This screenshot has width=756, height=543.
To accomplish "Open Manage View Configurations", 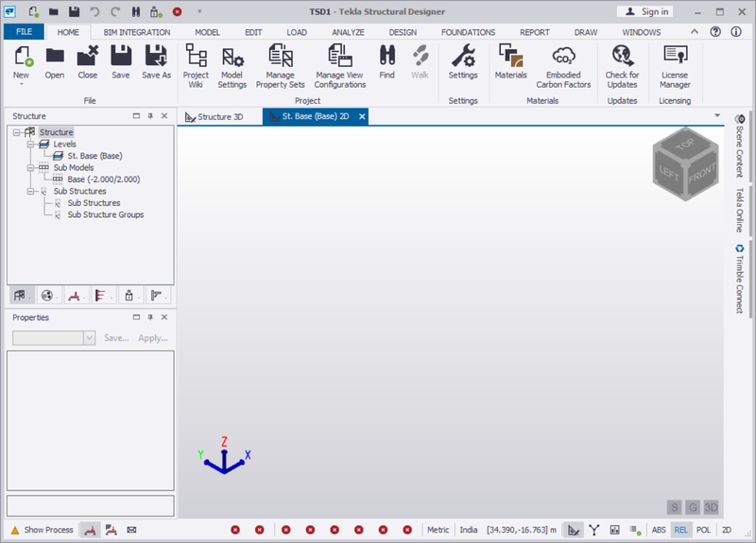I will pos(340,66).
